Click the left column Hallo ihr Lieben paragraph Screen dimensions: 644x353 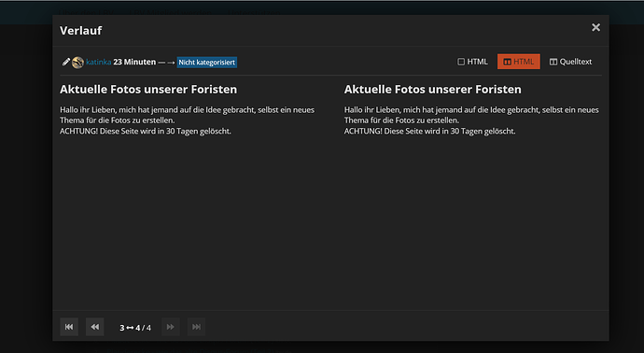(x=187, y=115)
